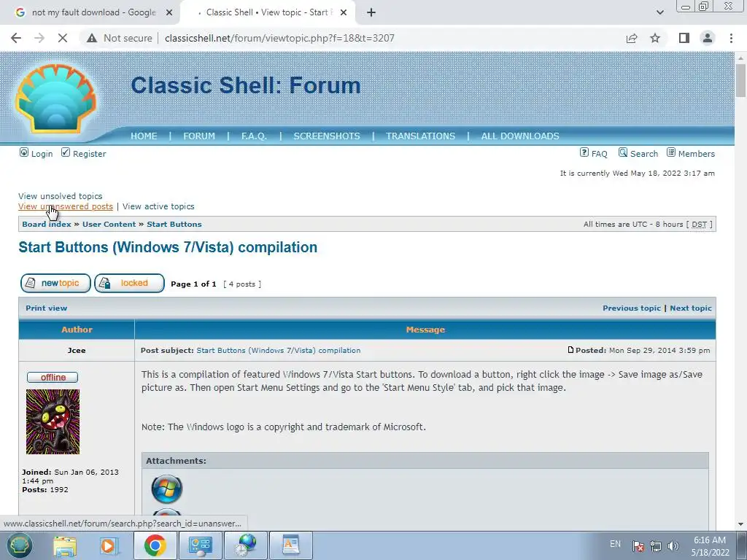Go to Next topic
The height and width of the screenshot is (560, 747).
point(691,308)
